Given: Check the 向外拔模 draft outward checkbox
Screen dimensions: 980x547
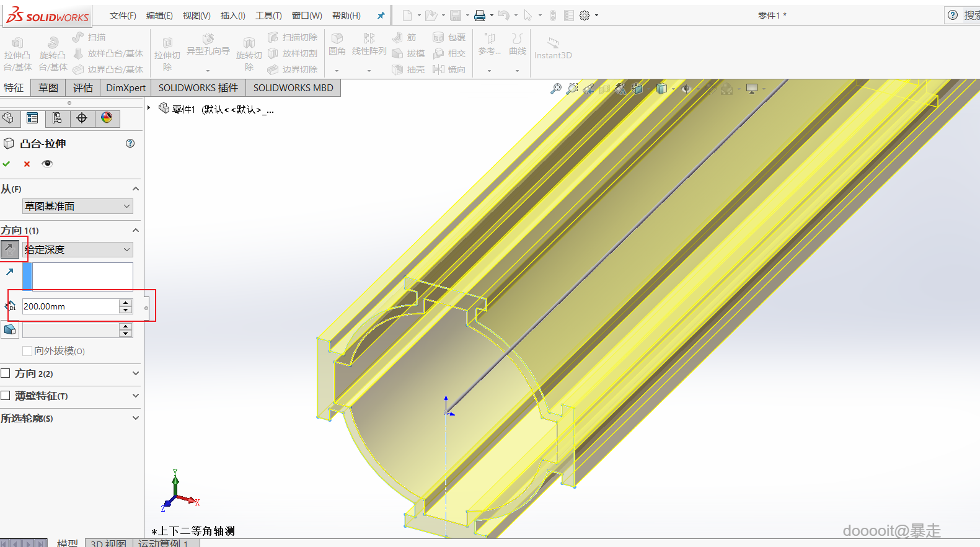Looking at the screenshot, I should (x=27, y=351).
